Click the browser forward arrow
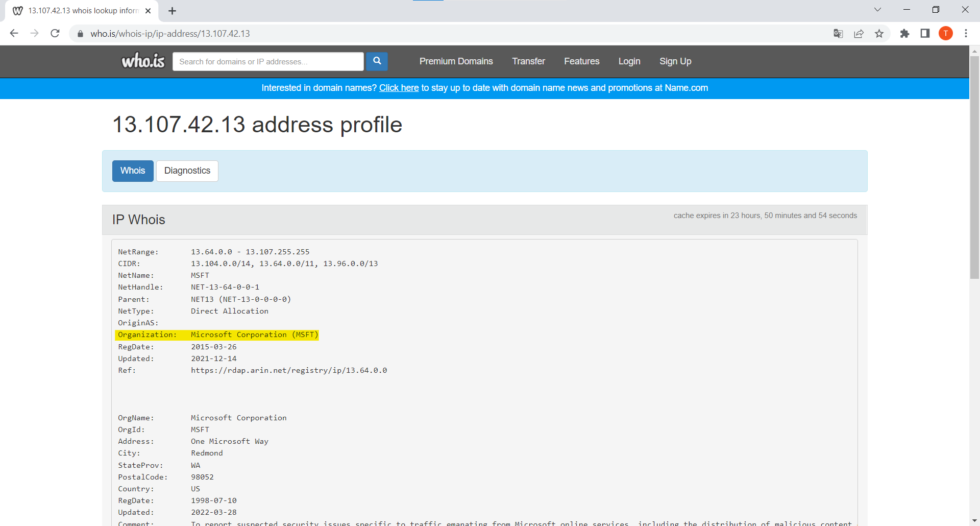The height and width of the screenshot is (526, 980). coord(34,33)
